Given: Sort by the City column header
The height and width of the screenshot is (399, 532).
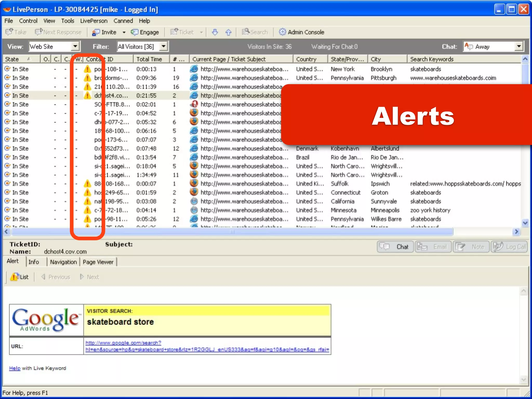Looking at the screenshot, I should (387, 59).
